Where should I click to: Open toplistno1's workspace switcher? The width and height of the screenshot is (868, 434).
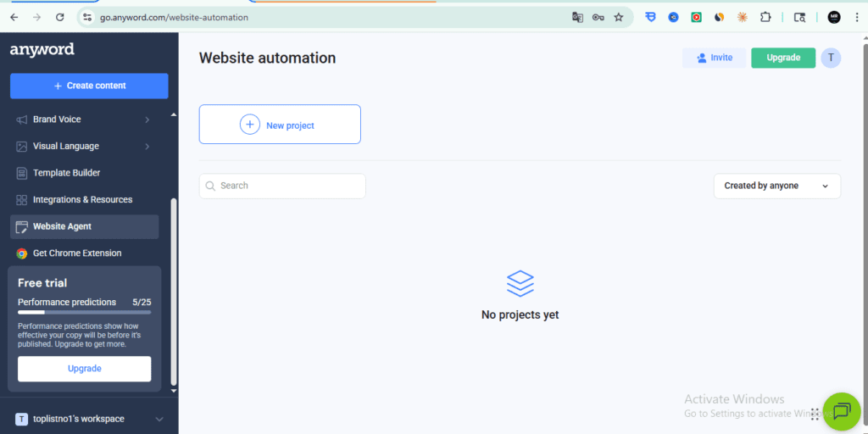[89, 419]
